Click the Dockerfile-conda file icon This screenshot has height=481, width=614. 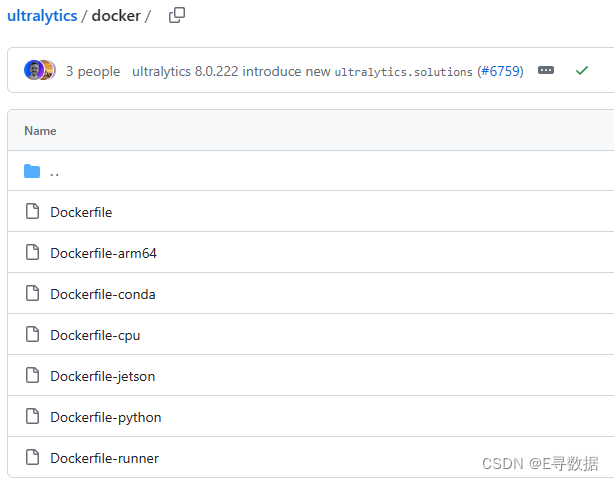(x=32, y=293)
